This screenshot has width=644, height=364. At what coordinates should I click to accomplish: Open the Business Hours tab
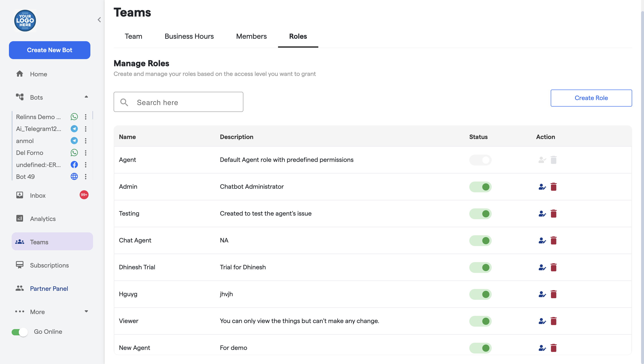point(189,36)
